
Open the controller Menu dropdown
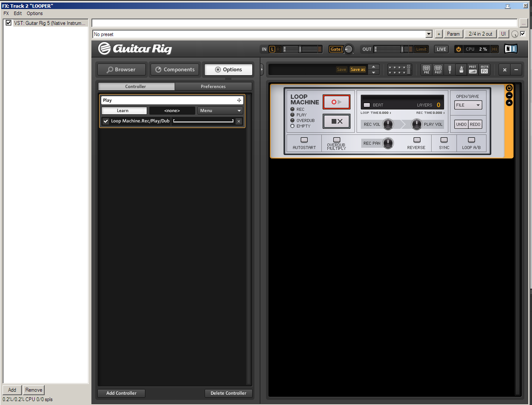tap(220, 110)
